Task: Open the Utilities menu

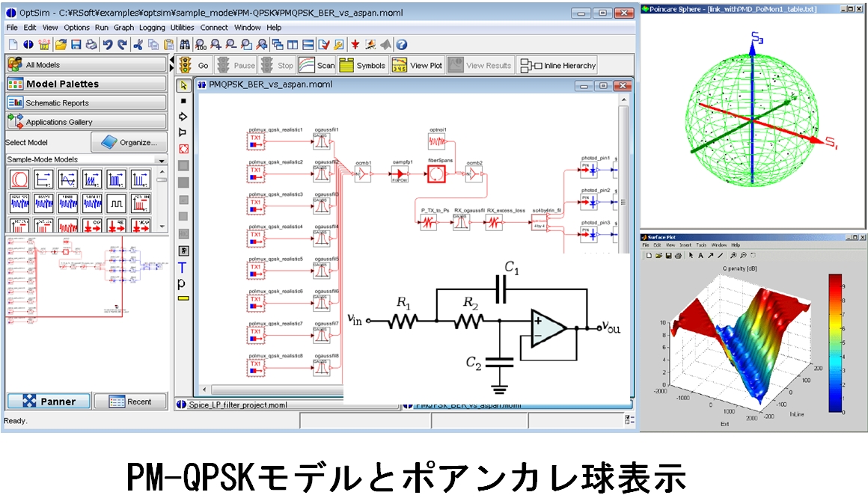Action: pos(182,27)
